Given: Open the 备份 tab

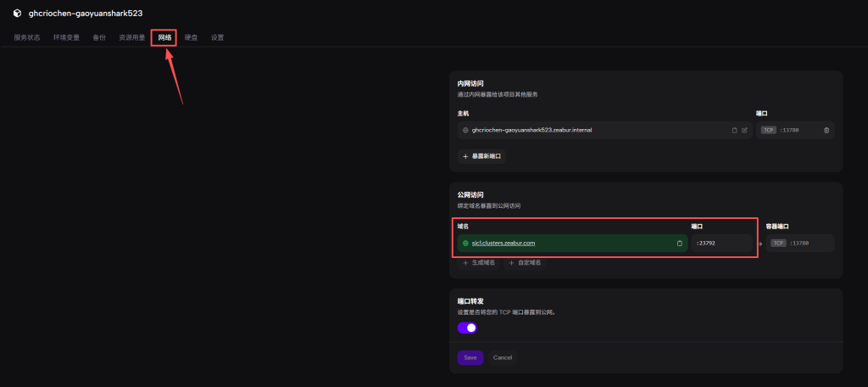Looking at the screenshot, I should pyautogui.click(x=99, y=37).
